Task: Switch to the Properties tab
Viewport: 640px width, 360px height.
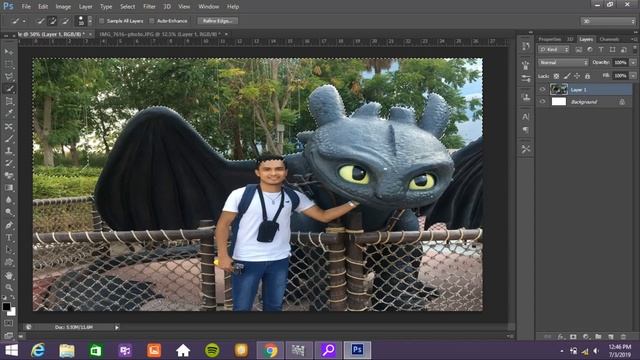Action: pos(549,39)
